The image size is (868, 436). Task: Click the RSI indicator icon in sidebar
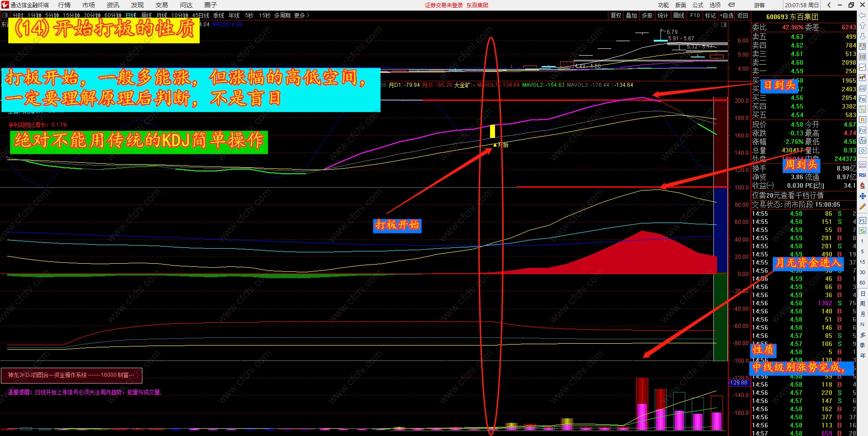tap(863, 175)
